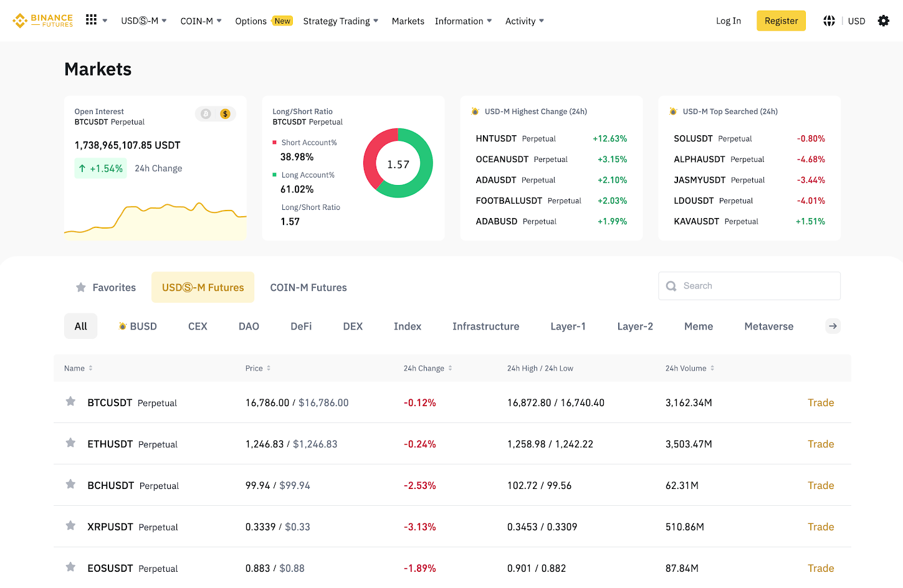
Task: Open the Information dropdown menu
Action: click(x=463, y=21)
